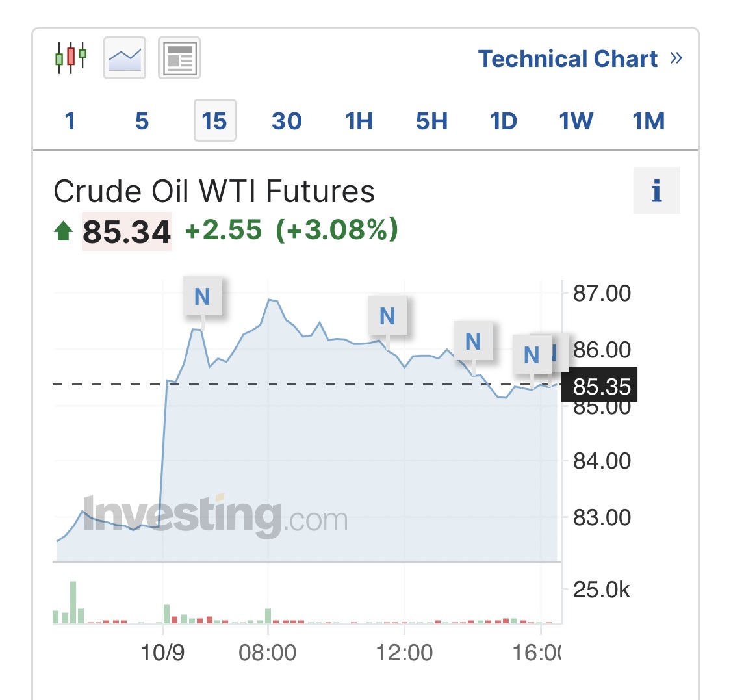Switch to candlestick chart view
731x700 pixels.
[71, 58]
